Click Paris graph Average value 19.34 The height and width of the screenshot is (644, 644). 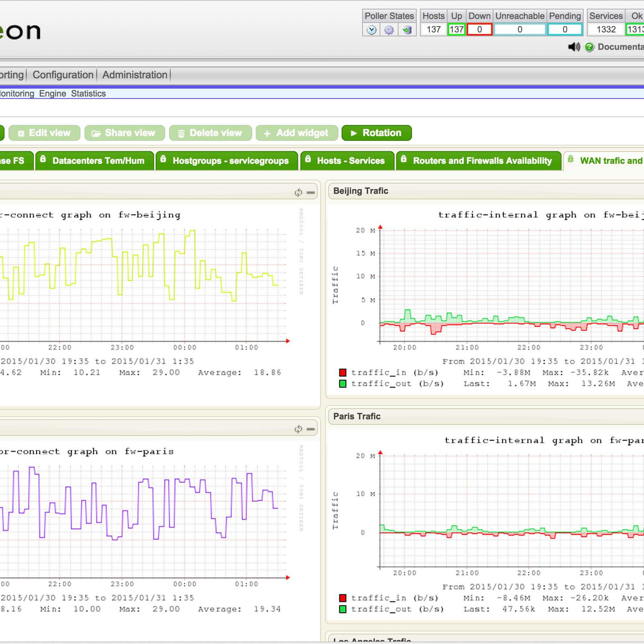(267, 609)
